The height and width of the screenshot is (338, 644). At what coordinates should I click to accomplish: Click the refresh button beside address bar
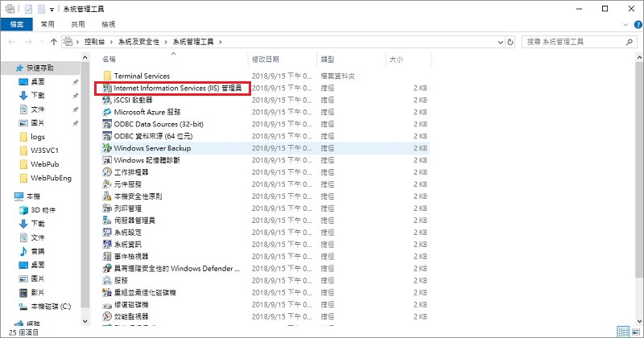click(511, 41)
